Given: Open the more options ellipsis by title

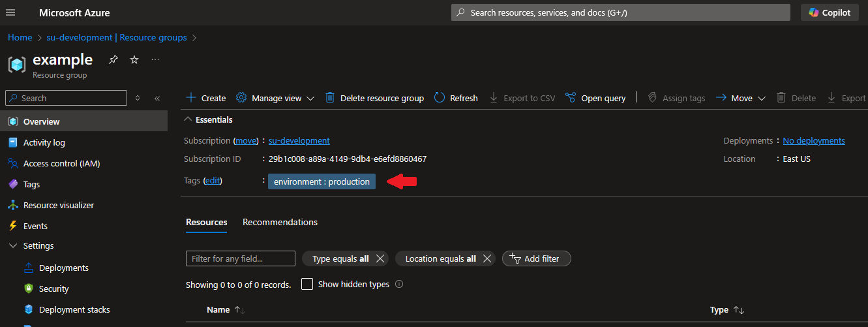Looking at the screenshot, I should coord(155,59).
